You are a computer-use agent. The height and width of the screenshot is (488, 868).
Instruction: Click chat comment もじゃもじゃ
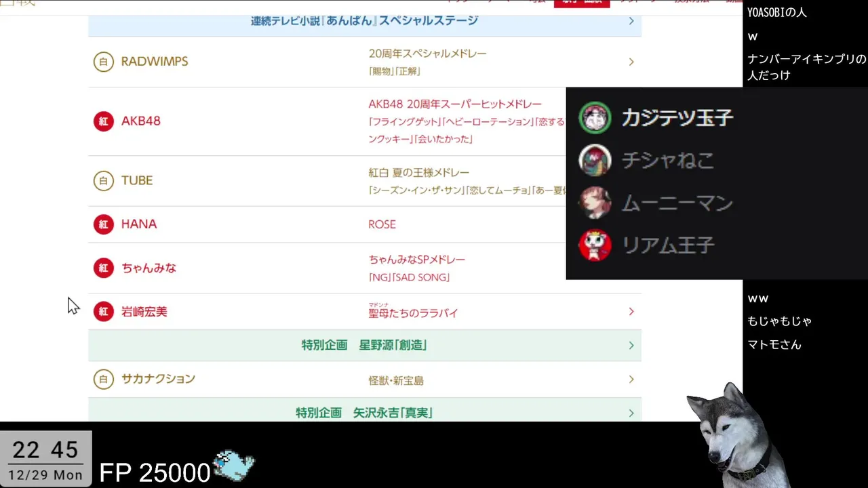[779, 321]
